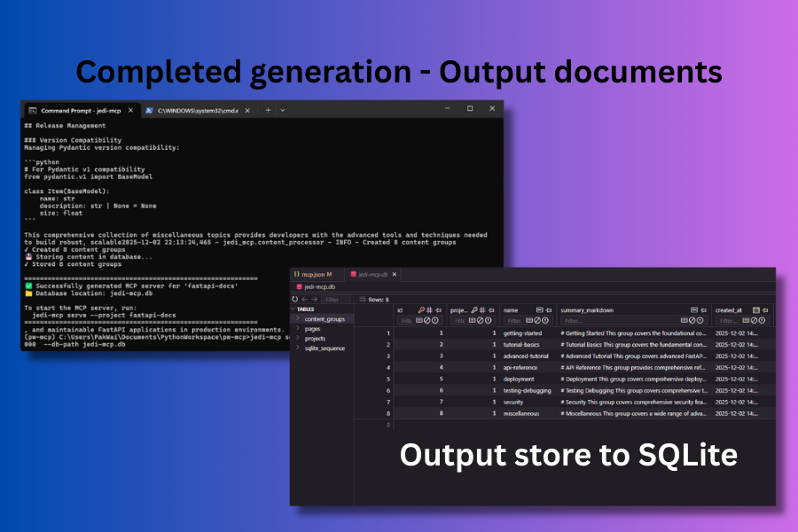Viewport: 798px width, 532px height.
Task: Select the content_groups table
Action: click(x=325, y=319)
